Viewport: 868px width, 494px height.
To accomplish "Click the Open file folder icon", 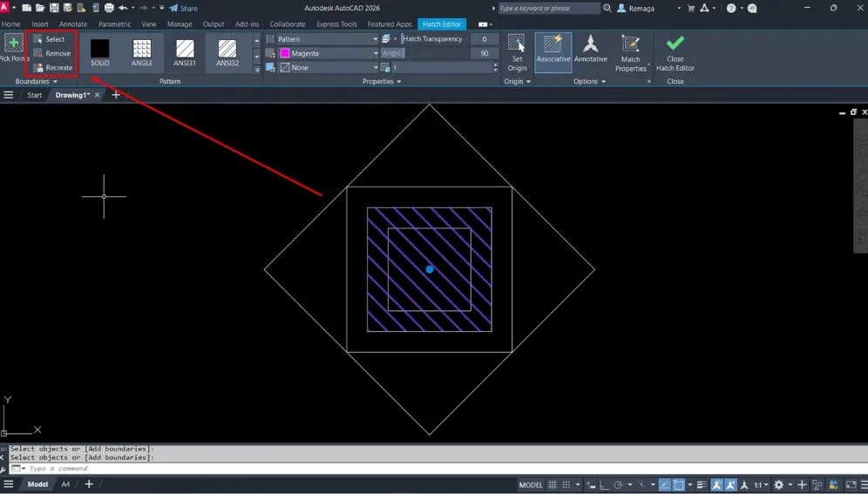I will tap(40, 9).
